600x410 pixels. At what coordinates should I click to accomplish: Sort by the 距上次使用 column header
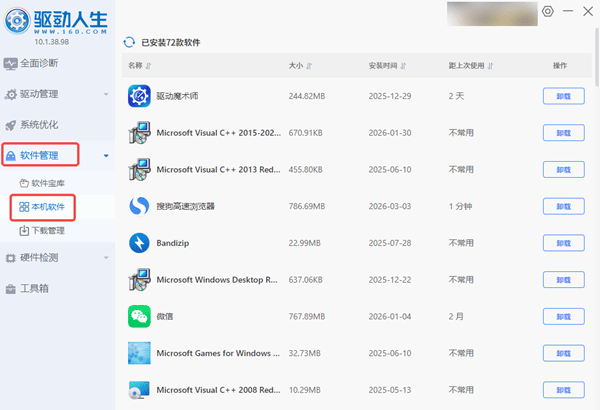click(472, 66)
